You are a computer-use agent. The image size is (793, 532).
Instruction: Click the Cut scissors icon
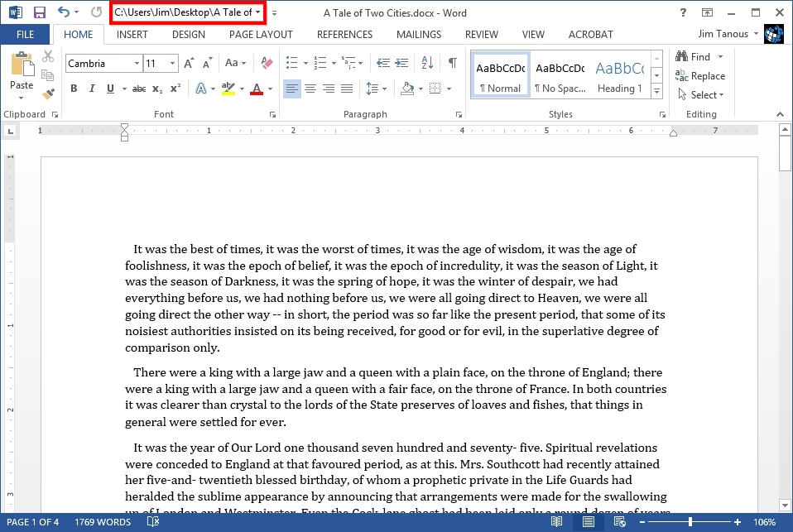[47, 56]
